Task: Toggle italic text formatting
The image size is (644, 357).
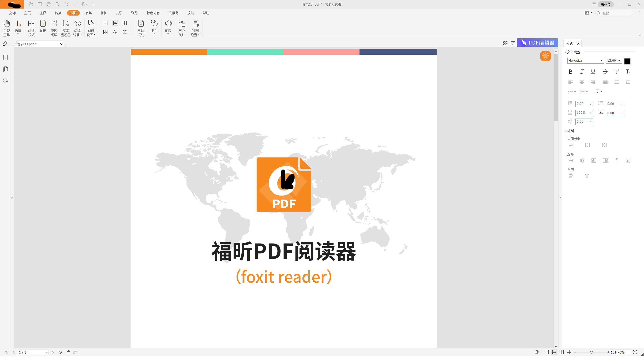Action: pyautogui.click(x=582, y=72)
